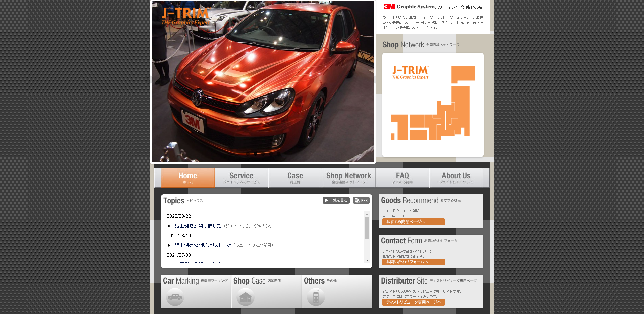Select the Hokkaido block on the Japan map
This screenshot has width=644, height=314.
[463, 74]
